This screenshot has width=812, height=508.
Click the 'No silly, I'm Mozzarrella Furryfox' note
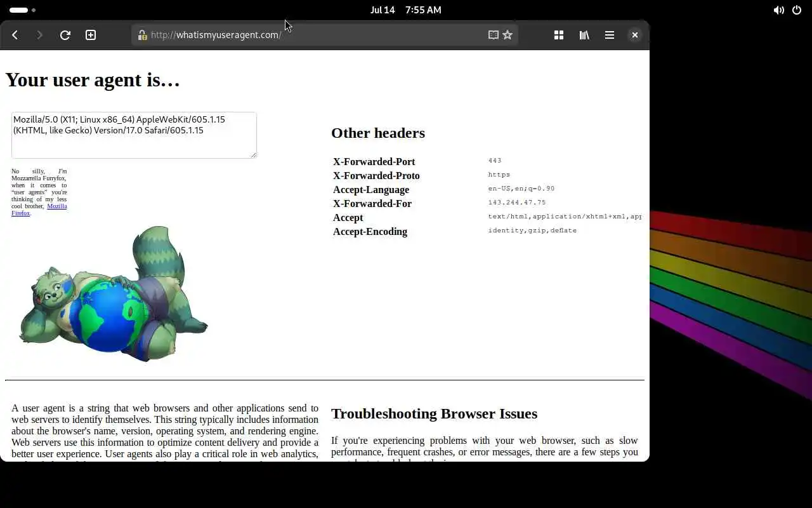(x=39, y=192)
